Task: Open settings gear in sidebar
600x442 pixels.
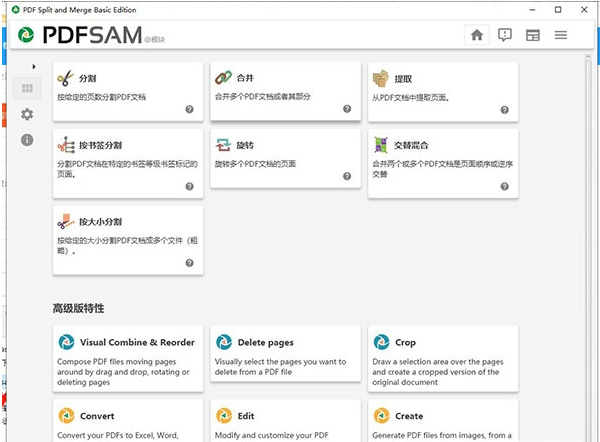Action: point(27,115)
